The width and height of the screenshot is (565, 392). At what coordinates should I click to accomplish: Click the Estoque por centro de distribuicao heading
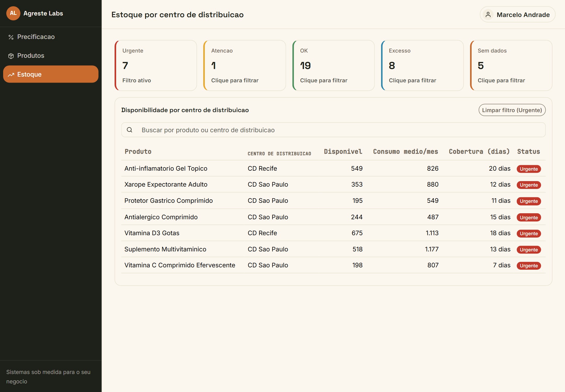coord(177,15)
